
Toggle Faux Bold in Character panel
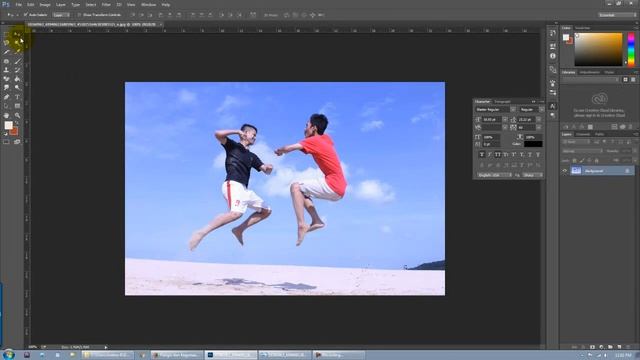point(482,155)
